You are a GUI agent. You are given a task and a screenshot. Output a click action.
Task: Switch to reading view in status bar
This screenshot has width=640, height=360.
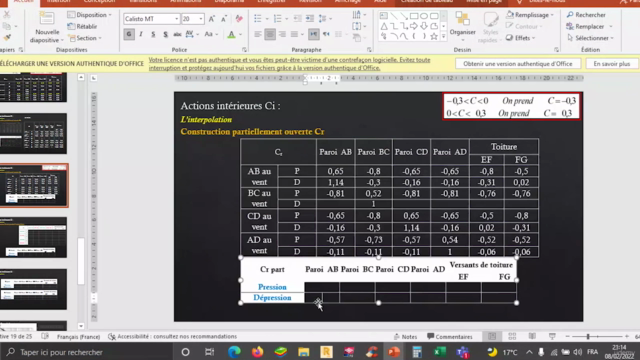[x=532, y=336]
